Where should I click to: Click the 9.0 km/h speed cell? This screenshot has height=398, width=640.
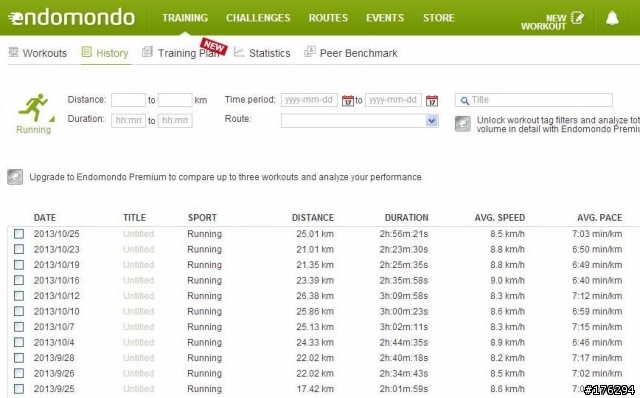(507, 280)
